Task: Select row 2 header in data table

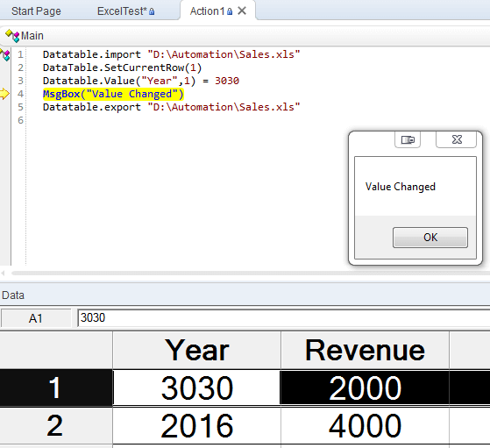Action: [56, 426]
